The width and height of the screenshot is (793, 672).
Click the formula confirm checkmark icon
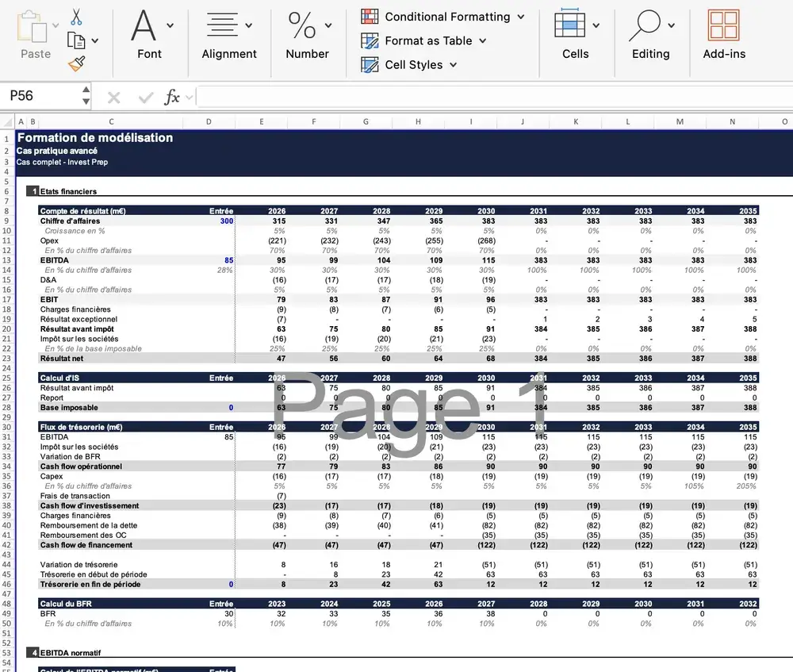click(x=146, y=97)
